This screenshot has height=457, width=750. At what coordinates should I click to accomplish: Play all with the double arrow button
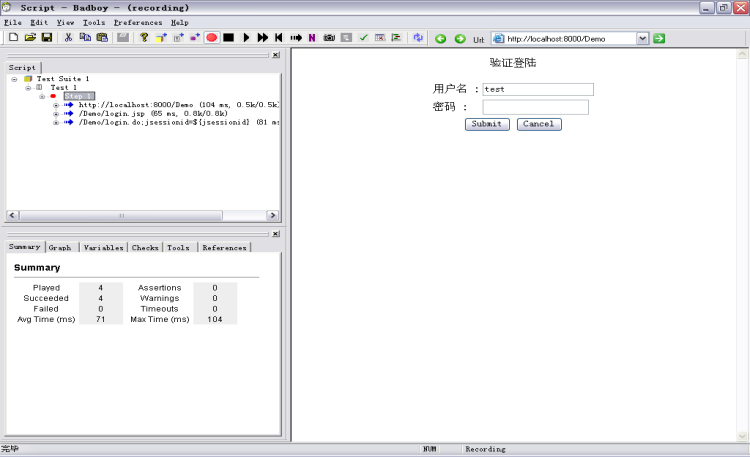coord(262,37)
